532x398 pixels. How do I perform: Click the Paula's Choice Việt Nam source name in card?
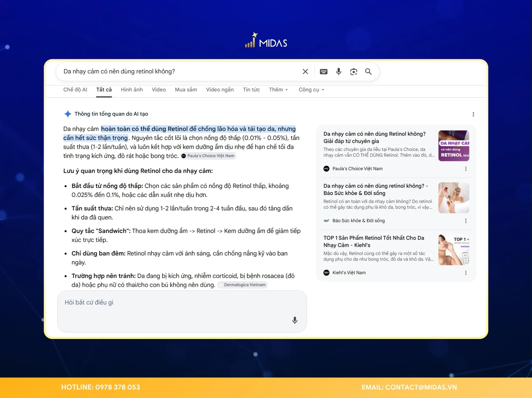357,169
